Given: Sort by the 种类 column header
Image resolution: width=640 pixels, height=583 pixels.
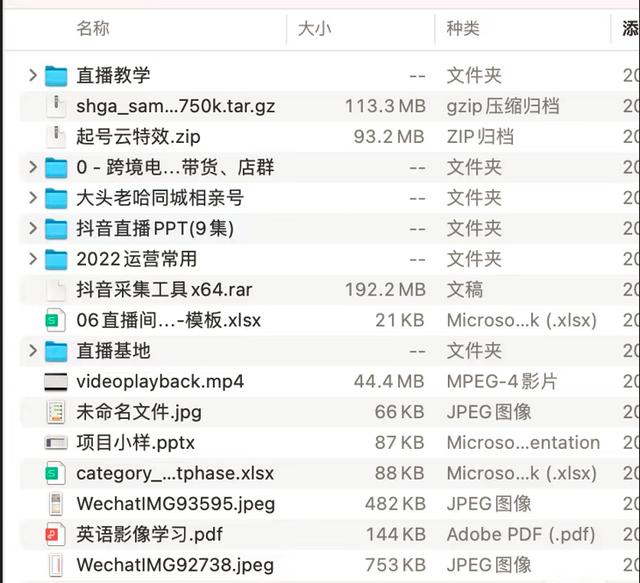Looking at the screenshot, I should click(463, 29).
